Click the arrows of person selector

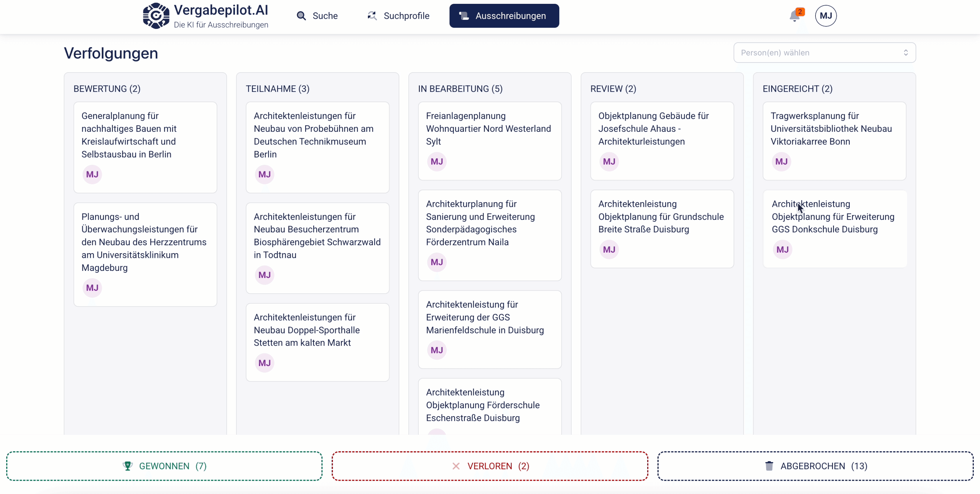905,52
